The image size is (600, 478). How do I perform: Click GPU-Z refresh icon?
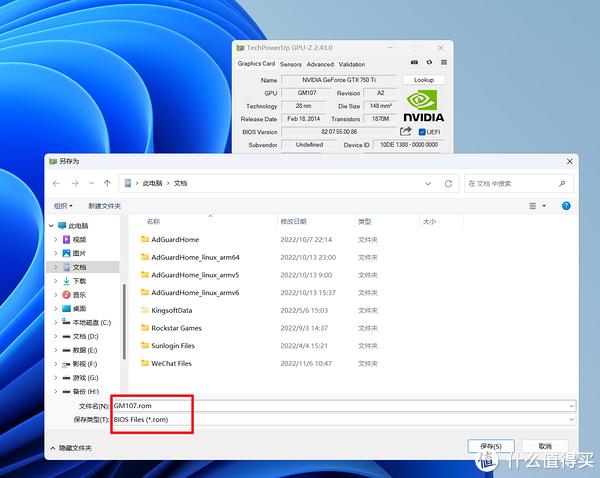point(429,62)
